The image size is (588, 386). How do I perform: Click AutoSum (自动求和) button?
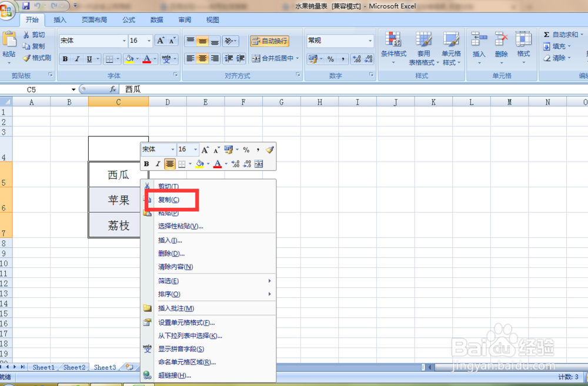563,35
